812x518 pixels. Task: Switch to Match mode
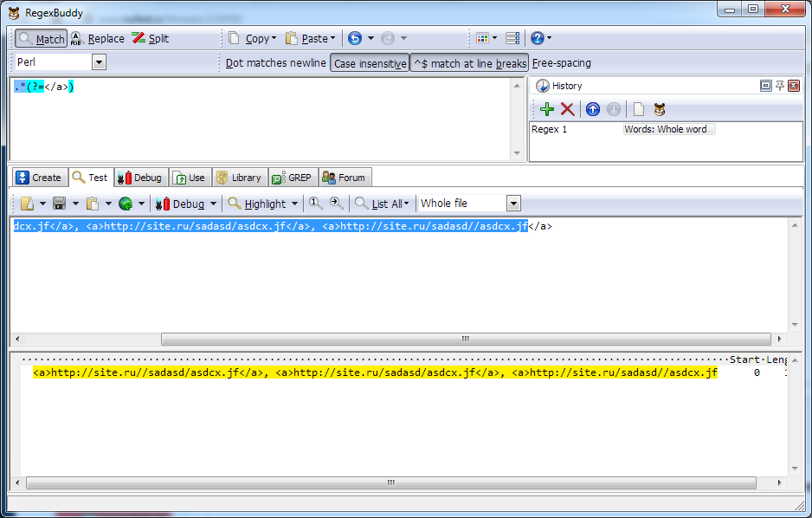[41, 38]
